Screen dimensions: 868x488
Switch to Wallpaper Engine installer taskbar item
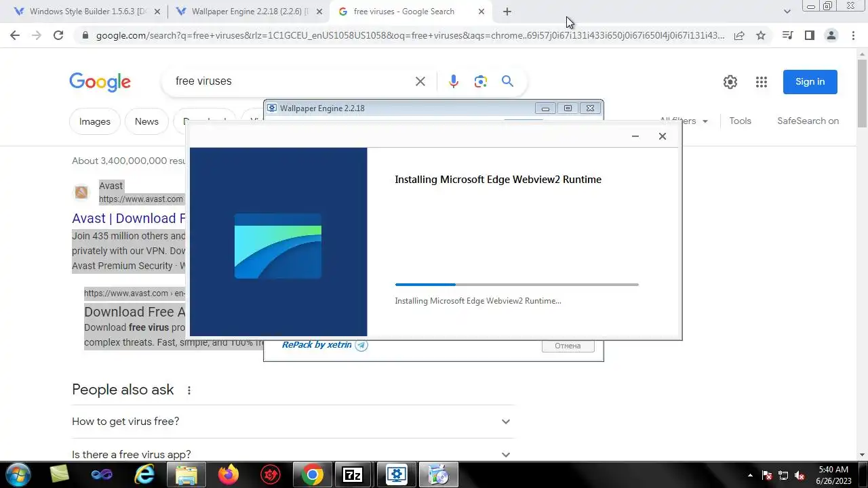tap(397, 475)
